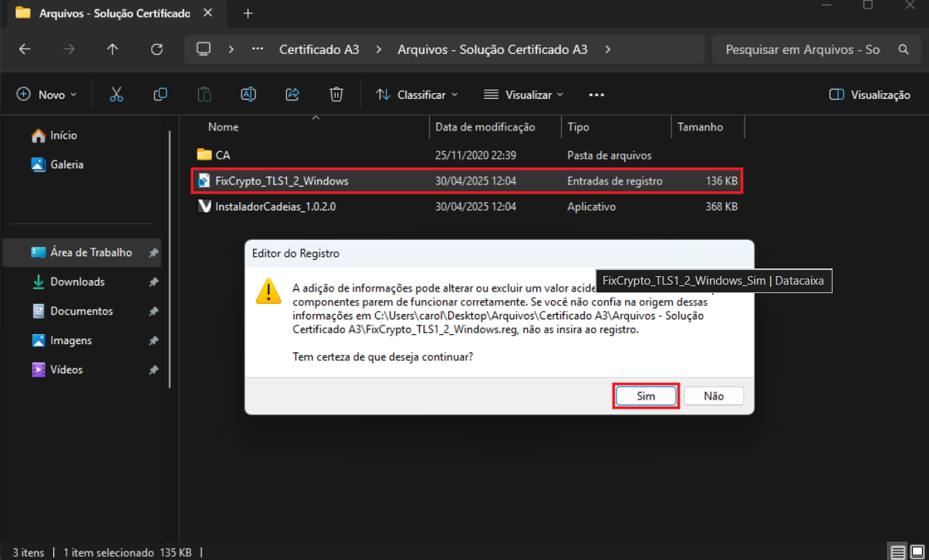Cancel registry change with Não button

point(714,396)
